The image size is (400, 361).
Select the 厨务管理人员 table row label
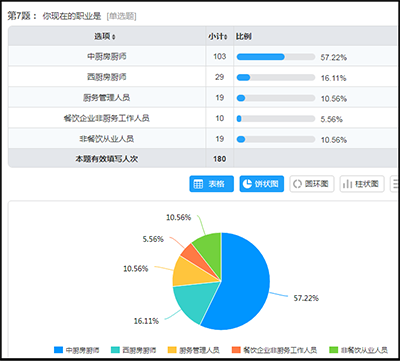(x=107, y=98)
